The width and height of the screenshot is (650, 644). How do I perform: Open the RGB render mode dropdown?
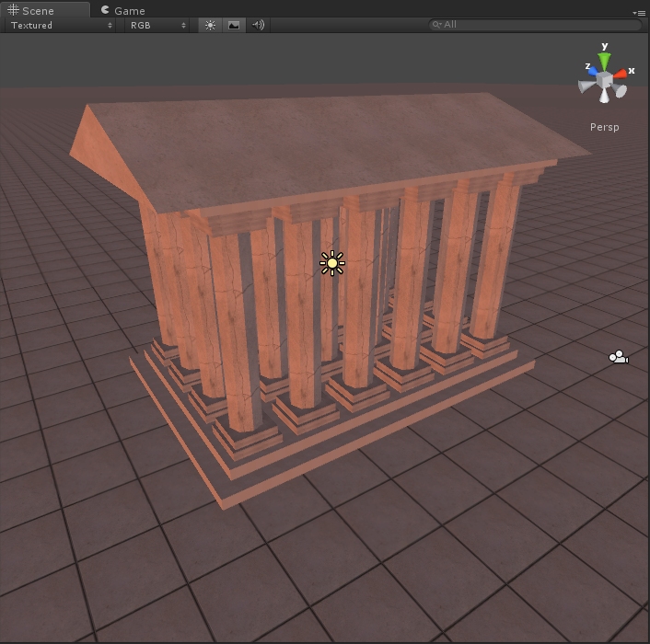pos(157,25)
